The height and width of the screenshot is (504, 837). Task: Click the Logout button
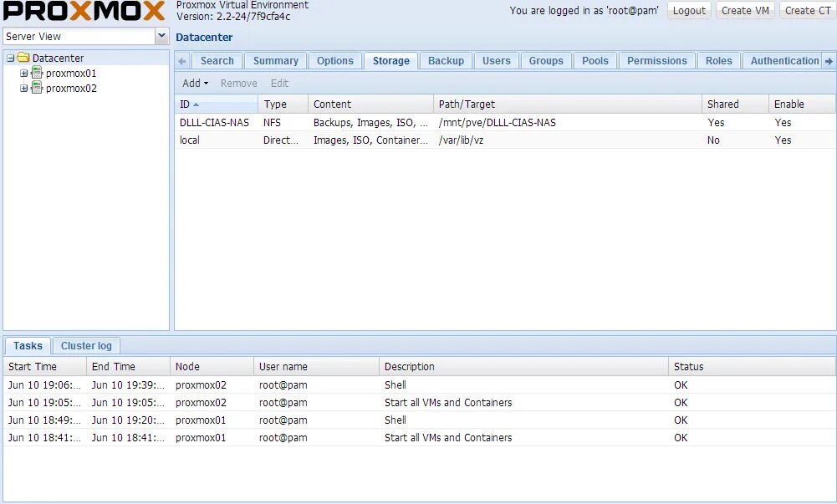(689, 11)
